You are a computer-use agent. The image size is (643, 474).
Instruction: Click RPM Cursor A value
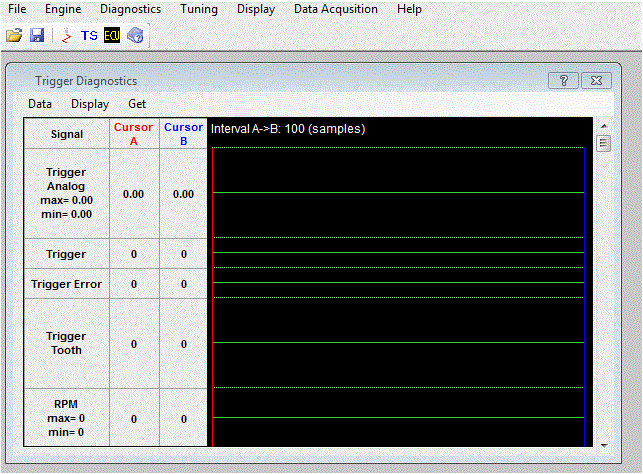click(134, 419)
